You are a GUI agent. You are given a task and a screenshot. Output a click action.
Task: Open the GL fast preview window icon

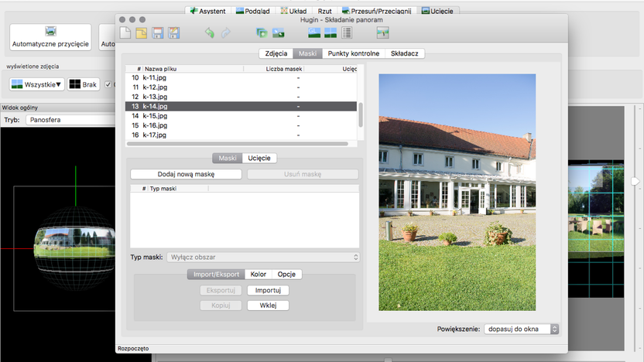click(x=314, y=32)
